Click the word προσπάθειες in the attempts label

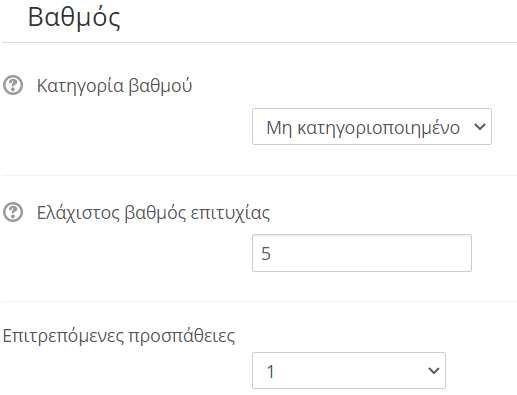coord(182,336)
